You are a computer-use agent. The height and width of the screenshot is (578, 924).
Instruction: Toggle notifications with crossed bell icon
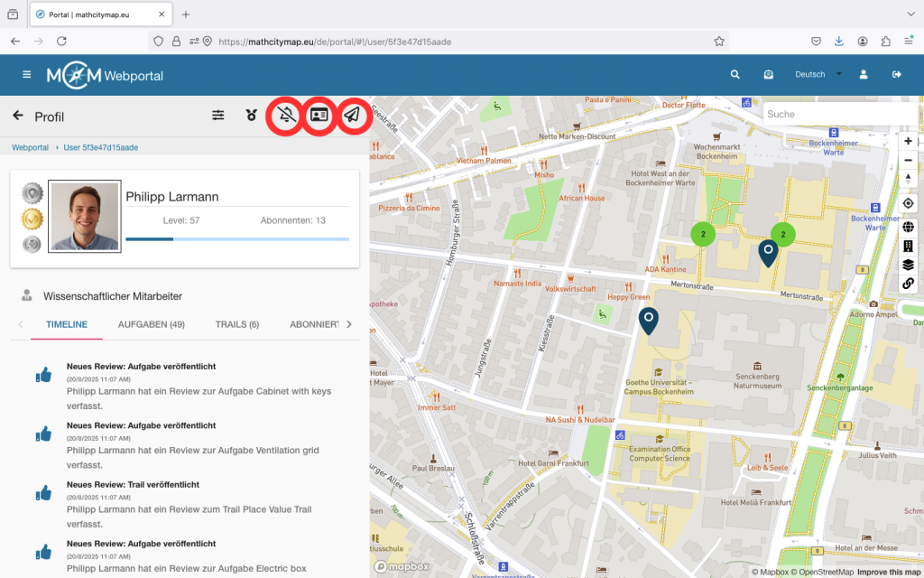point(287,116)
